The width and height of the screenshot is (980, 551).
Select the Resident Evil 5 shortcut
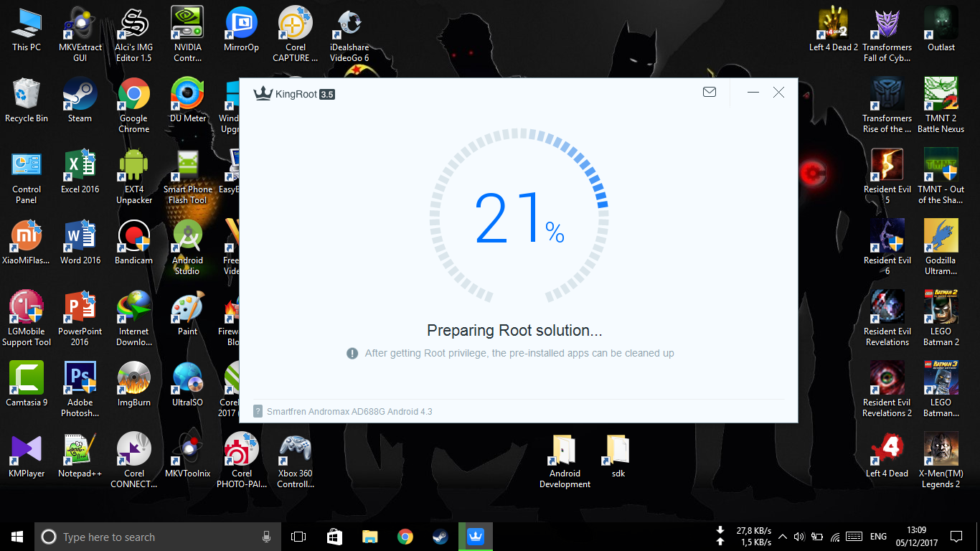tap(887, 176)
